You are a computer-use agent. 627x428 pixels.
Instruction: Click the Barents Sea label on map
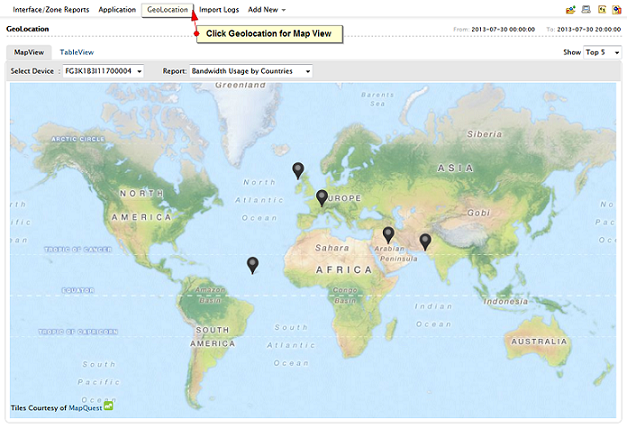377,99
